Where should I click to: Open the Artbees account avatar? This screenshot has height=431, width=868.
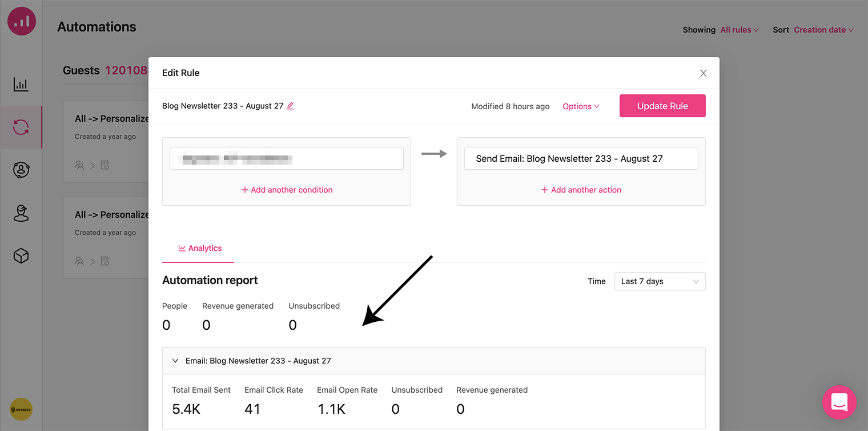tap(21, 409)
